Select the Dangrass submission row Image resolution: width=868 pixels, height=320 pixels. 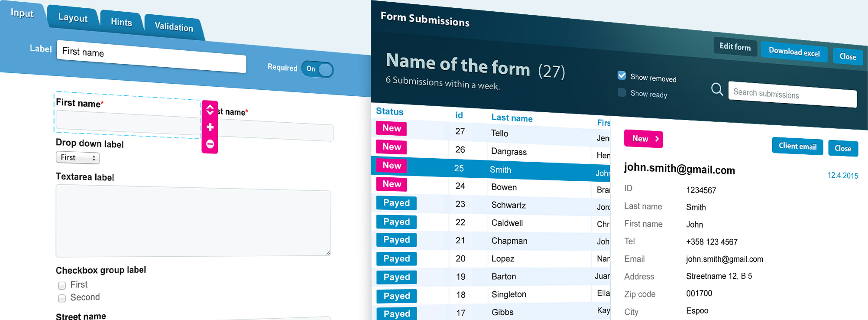(x=491, y=150)
